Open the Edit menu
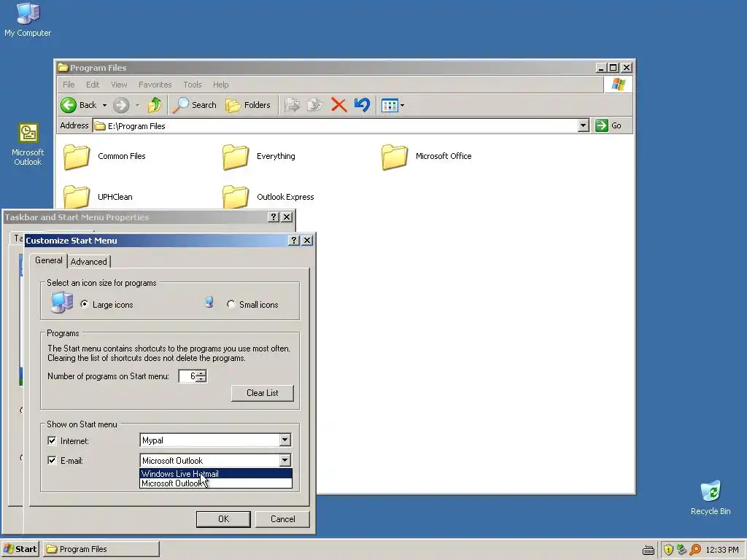This screenshot has height=560, width=747. (x=93, y=85)
